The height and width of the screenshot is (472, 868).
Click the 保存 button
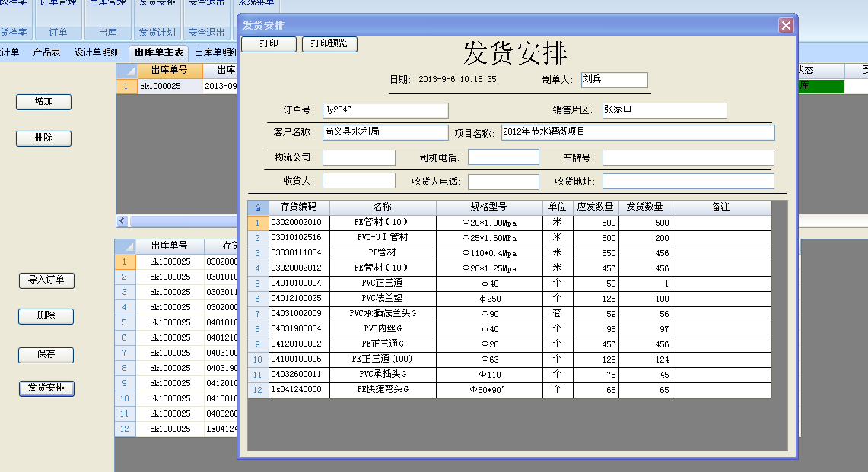(46, 355)
